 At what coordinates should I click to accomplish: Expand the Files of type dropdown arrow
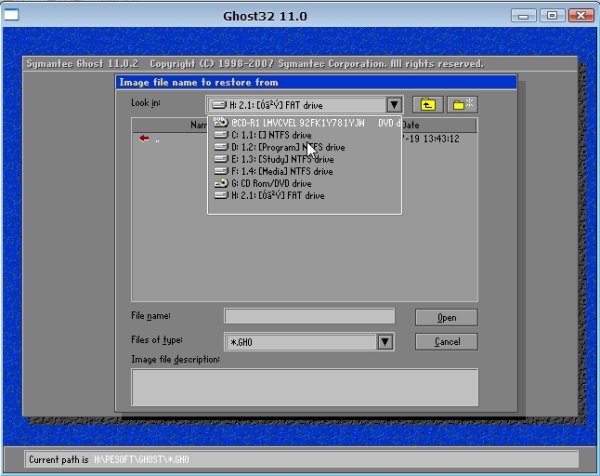click(x=384, y=342)
